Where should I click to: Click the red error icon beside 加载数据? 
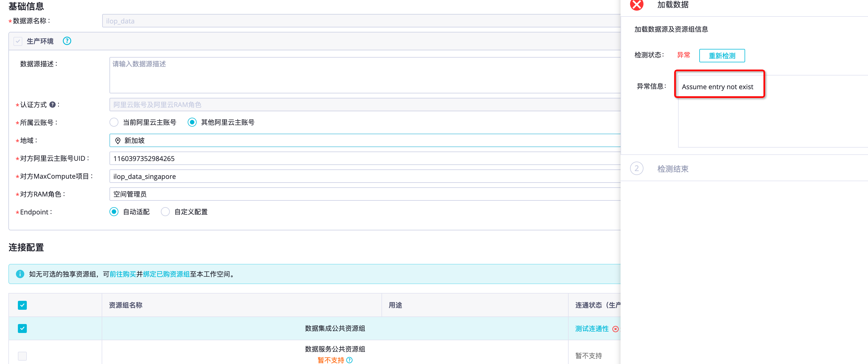[x=636, y=5]
